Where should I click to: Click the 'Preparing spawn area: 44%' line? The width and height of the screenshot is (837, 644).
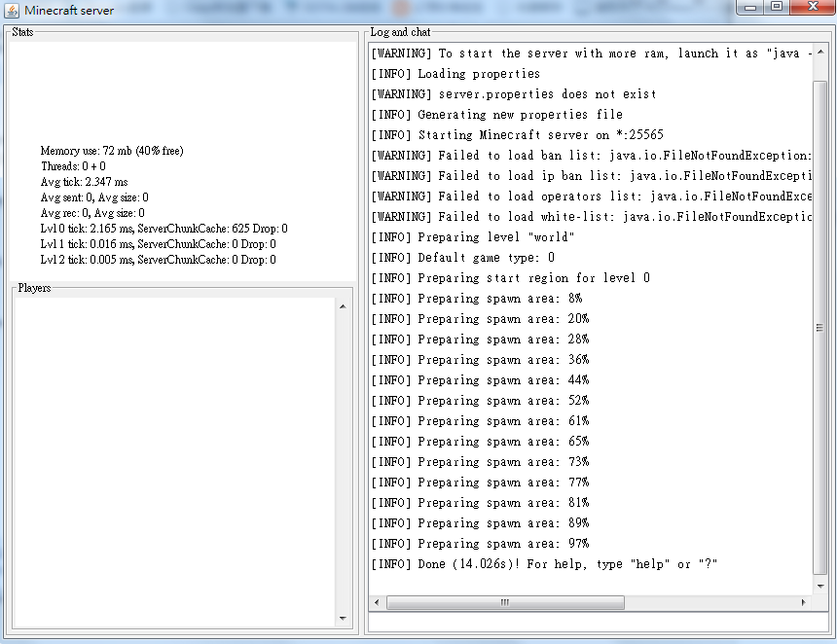pos(481,380)
